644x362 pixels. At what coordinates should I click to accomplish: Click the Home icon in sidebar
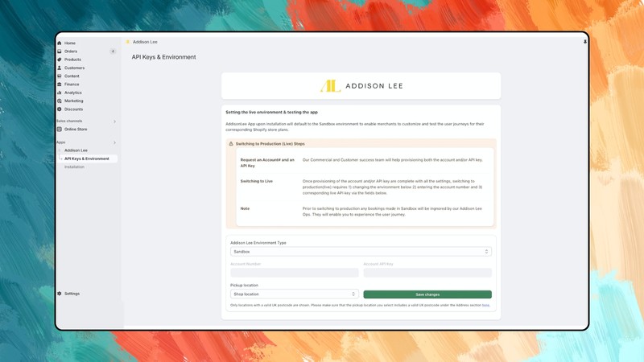click(59, 43)
